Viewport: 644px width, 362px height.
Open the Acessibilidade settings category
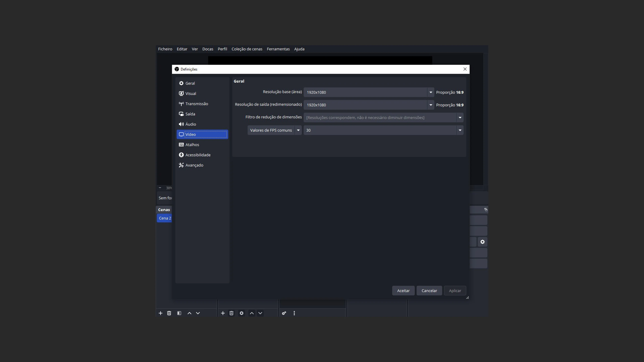(x=202, y=155)
